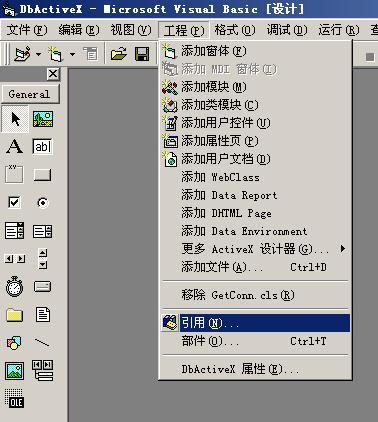Click the Save Project disk icon
The image size is (378, 422).
(142, 54)
